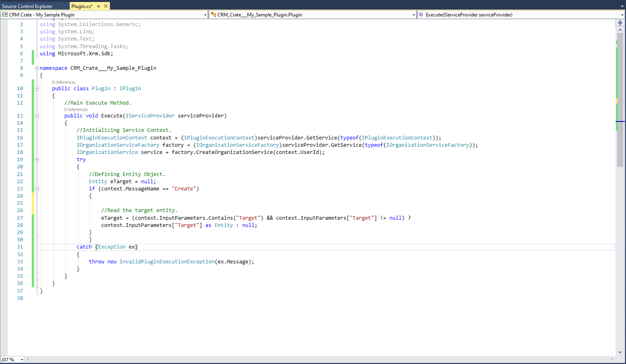Open the zoom level dropdown showing 107%

[x=22, y=359]
